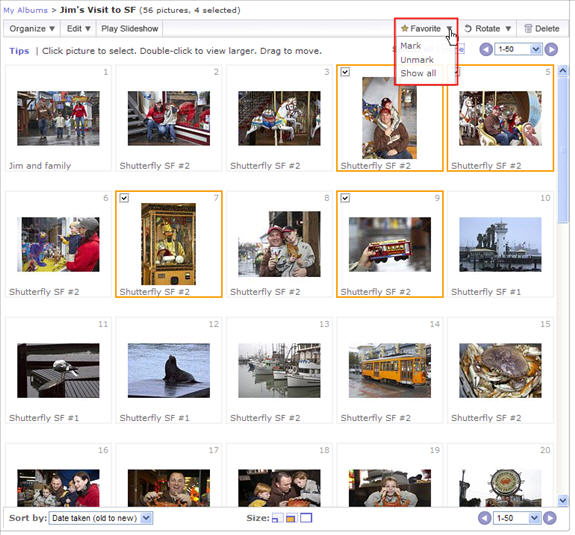Screen dimensions: 575x535
Task: Go to previous page with top left arrow
Action: (486, 49)
